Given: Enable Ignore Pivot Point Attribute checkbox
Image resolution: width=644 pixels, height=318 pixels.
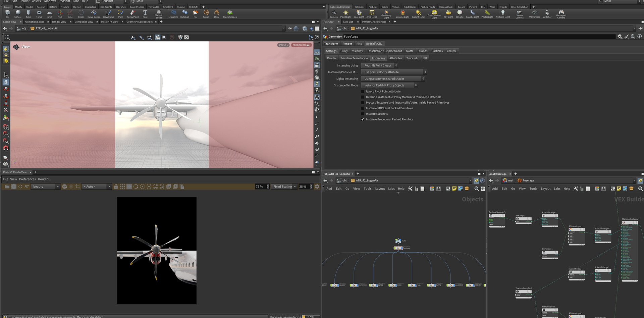Looking at the screenshot, I should [363, 92].
